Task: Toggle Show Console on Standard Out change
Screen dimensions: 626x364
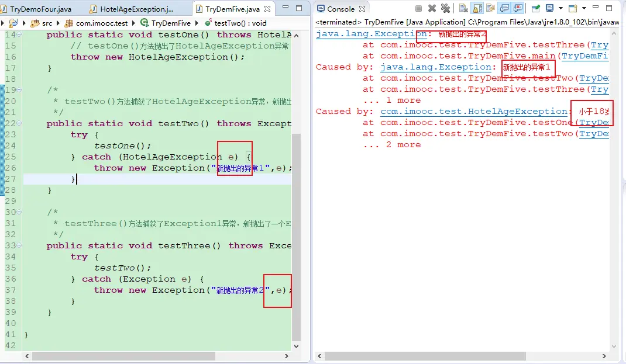Action: tap(504, 9)
